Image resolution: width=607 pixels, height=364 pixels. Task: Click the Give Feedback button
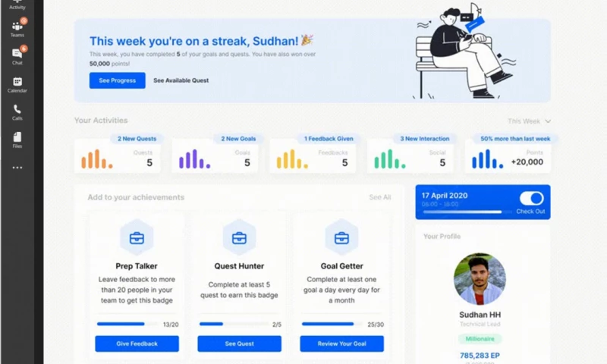[x=137, y=344]
